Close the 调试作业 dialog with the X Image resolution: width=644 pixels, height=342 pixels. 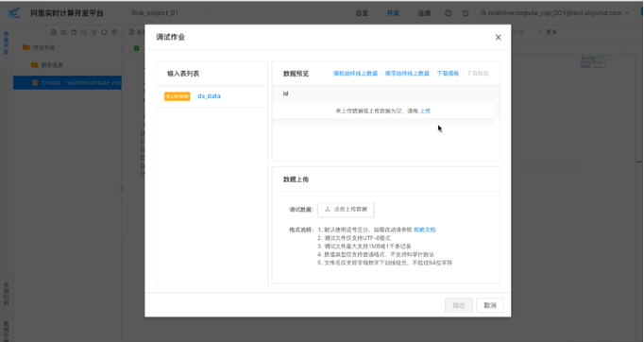point(499,38)
